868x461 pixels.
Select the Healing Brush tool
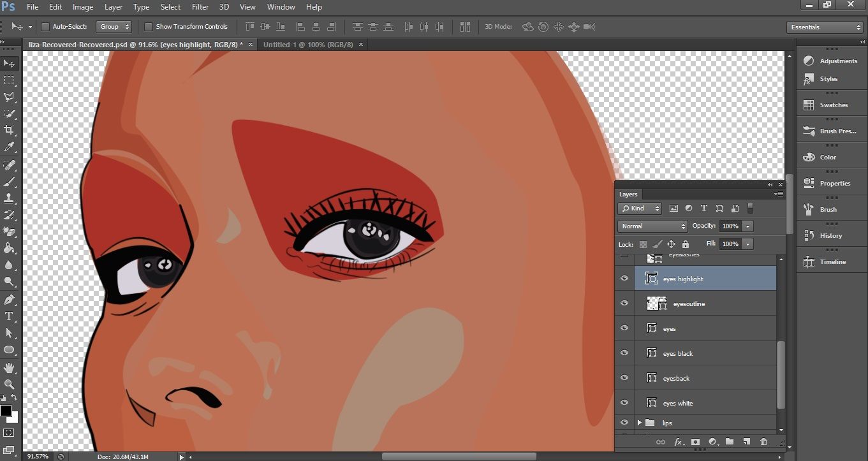[x=10, y=165]
